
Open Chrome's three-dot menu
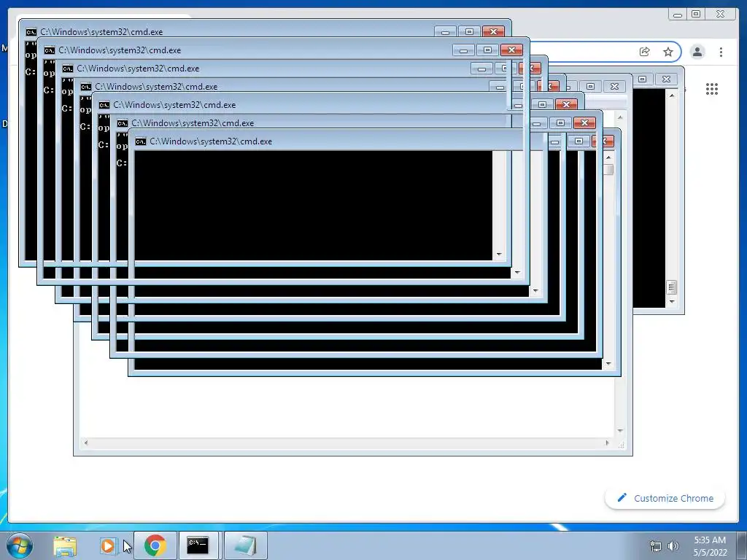click(x=721, y=52)
